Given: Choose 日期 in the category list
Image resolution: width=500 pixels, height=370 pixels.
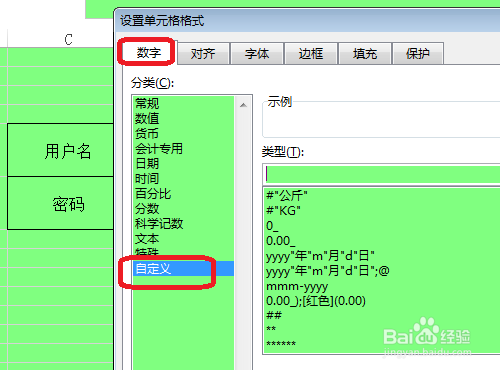Looking at the screenshot, I should coord(183,163).
